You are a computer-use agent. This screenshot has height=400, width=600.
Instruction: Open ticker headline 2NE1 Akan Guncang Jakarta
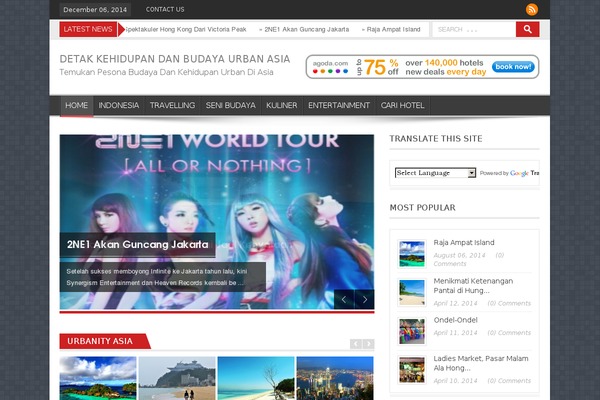pos(307,29)
